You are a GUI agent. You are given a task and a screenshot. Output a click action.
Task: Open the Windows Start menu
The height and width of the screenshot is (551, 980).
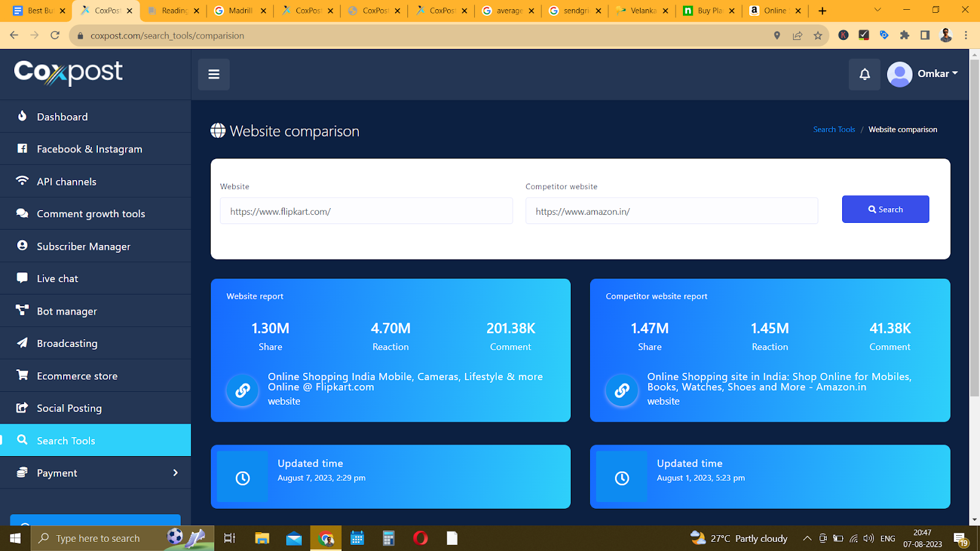(15, 538)
